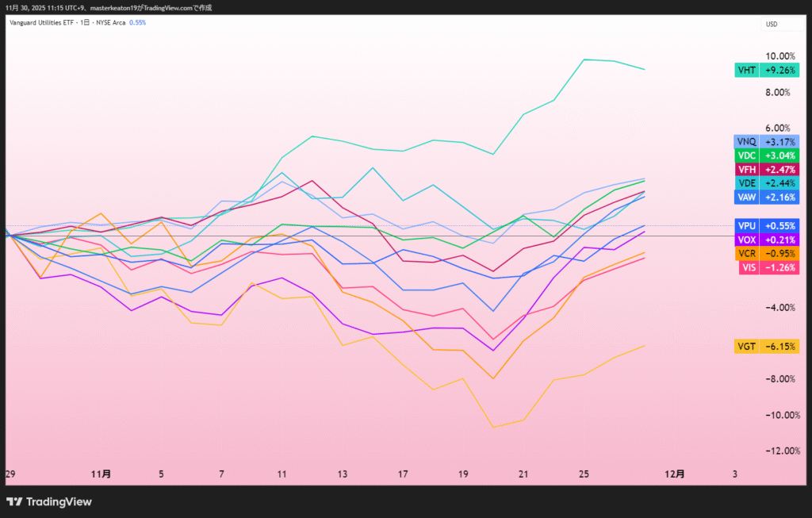Select the VAW ticker label
This screenshot has height=518, width=812.
click(x=746, y=197)
